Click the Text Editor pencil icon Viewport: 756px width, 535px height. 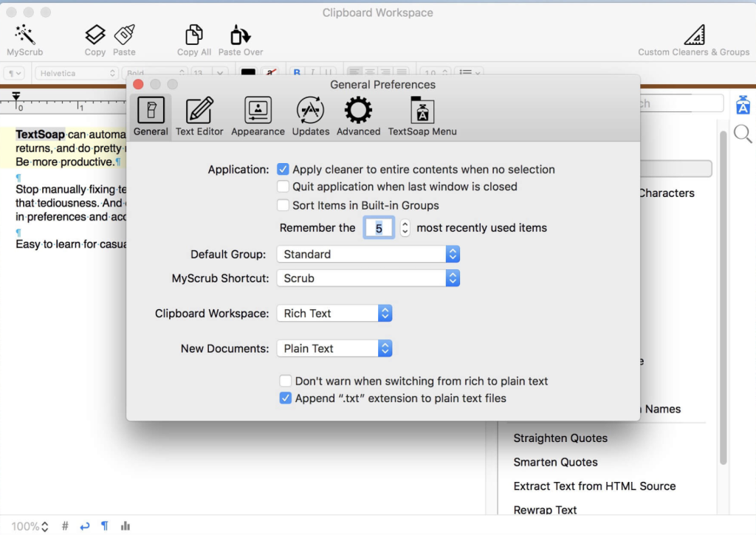199,110
